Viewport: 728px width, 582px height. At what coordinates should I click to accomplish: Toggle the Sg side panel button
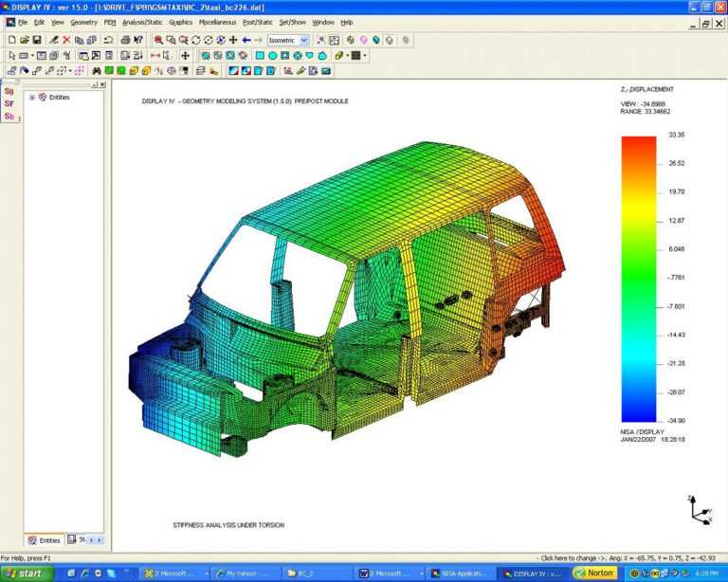[x=9, y=91]
